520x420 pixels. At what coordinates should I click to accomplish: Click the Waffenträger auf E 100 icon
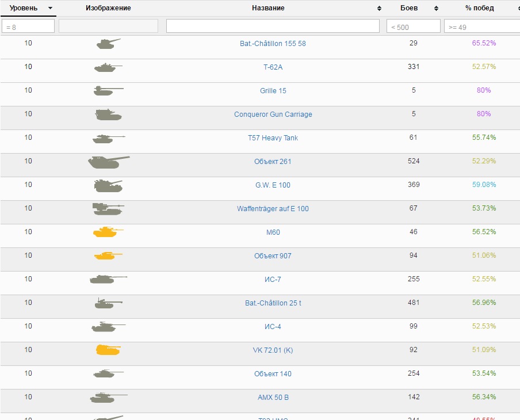click(108, 209)
